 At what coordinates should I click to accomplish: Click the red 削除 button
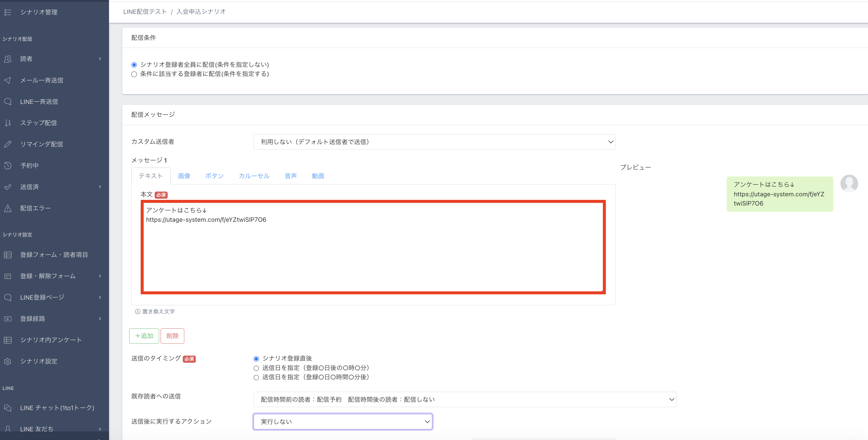[x=172, y=336]
